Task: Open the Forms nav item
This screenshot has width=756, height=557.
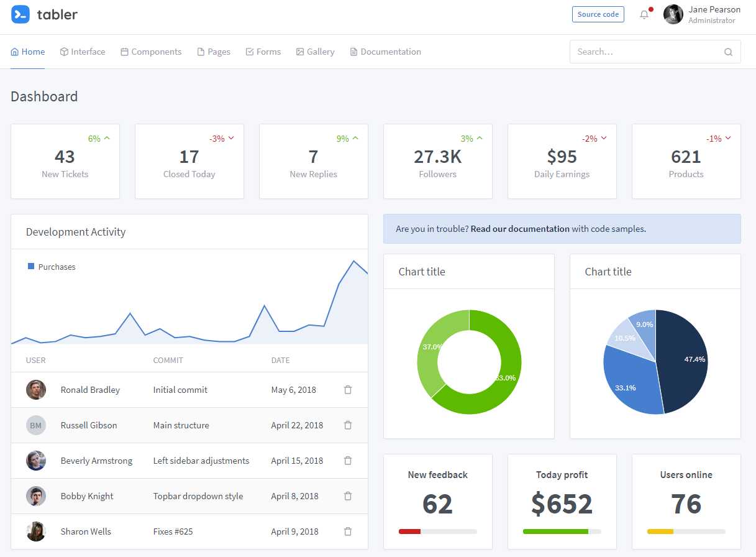Action: 263,52
